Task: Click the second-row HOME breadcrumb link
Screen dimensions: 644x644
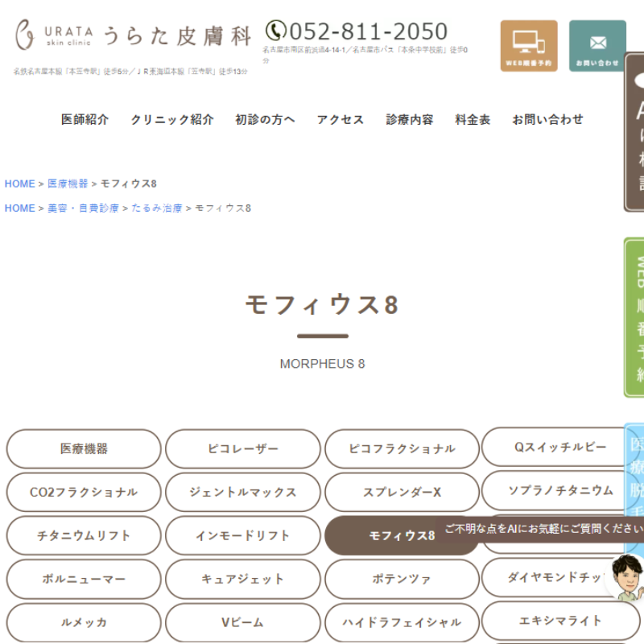Action: (x=19, y=208)
